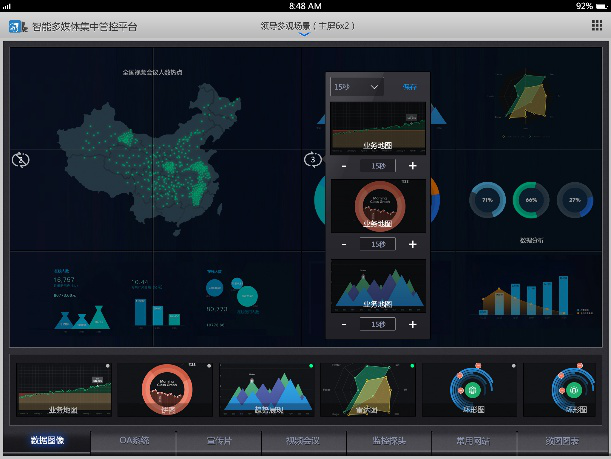
Task: Click the platform logo icon in header
Action: click(x=17, y=25)
